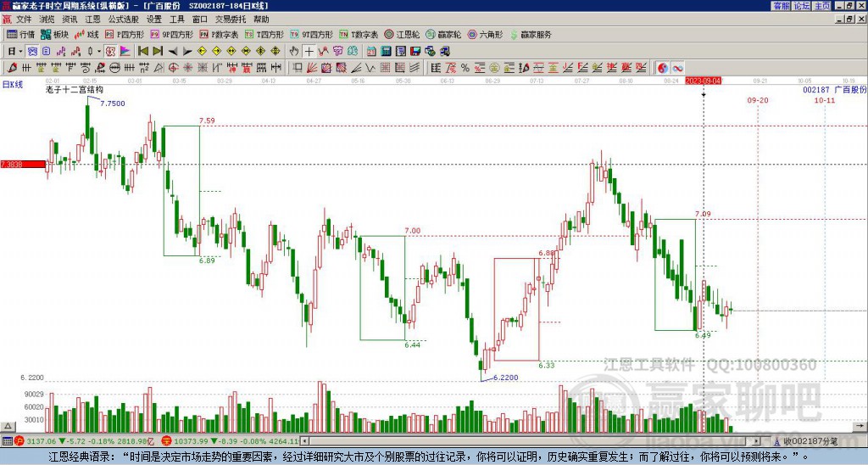This screenshot has height=465, width=868.
Task: Click the 老子十二宫结构 label
Action: tap(75, 90)
